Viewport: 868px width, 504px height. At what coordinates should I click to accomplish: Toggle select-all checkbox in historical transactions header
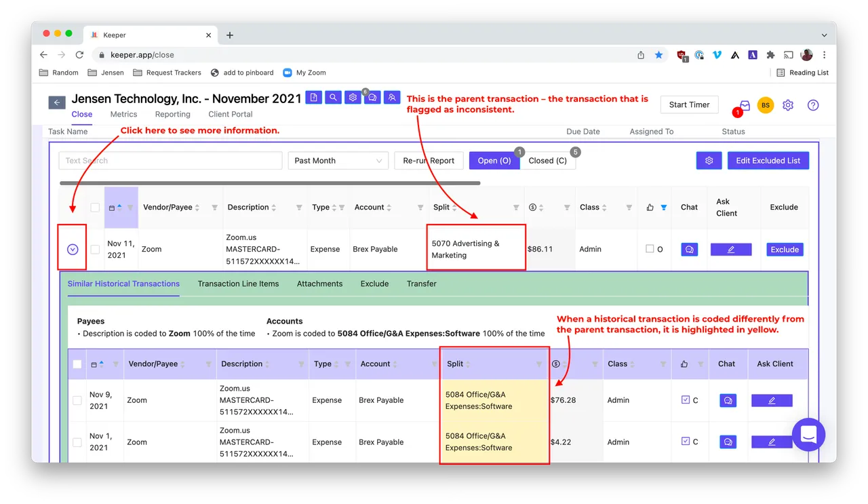(x=77, y=364)
